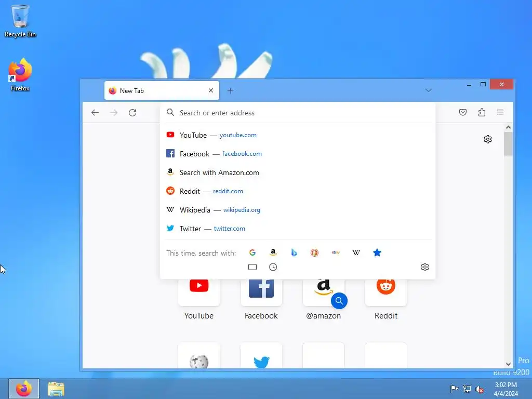Focus the Search or enter address field

pos(298,113)
